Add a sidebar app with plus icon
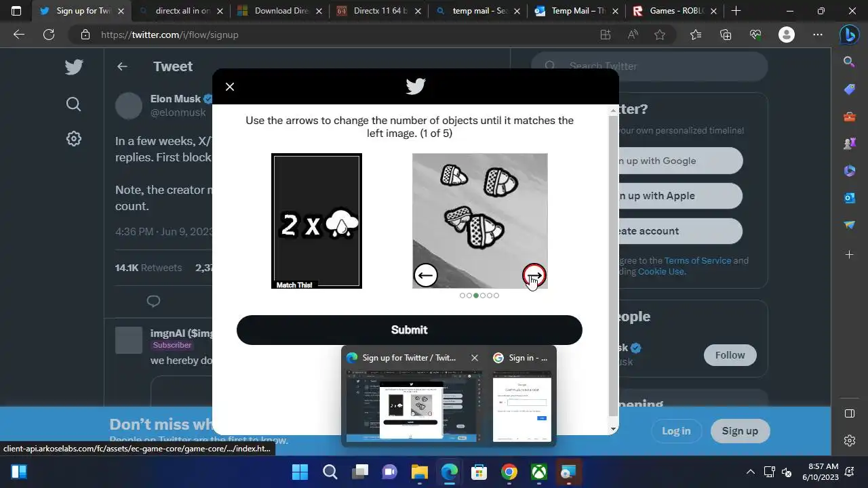Screen dimensions: 868x488 click(850, 255)
